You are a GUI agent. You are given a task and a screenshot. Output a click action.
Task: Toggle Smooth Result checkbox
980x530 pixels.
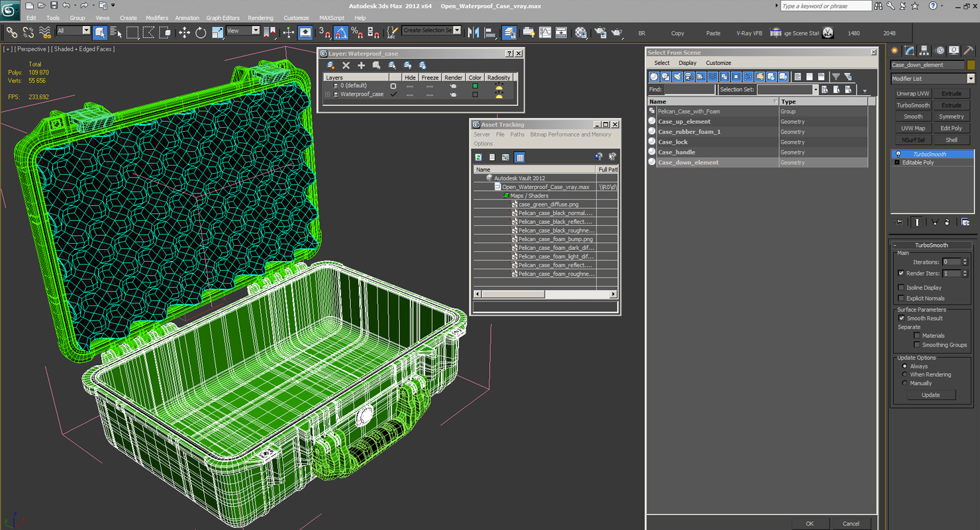coord(901,318)
